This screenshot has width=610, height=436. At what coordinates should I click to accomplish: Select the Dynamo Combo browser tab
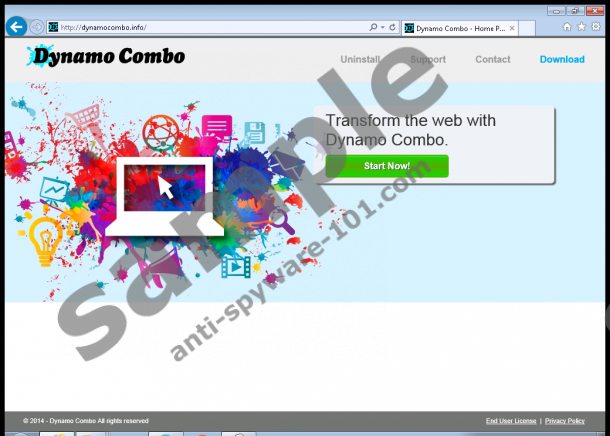pyautogui.click(x=455, y=27)
